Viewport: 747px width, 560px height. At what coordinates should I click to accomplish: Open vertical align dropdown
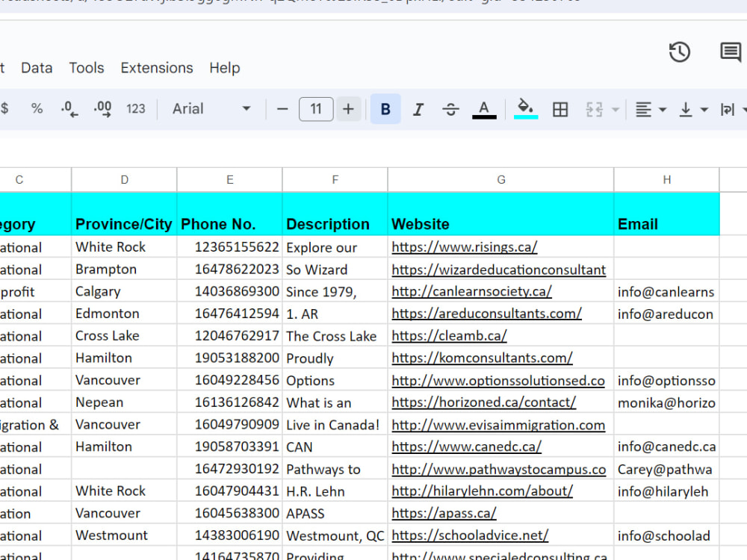[693, 109]
